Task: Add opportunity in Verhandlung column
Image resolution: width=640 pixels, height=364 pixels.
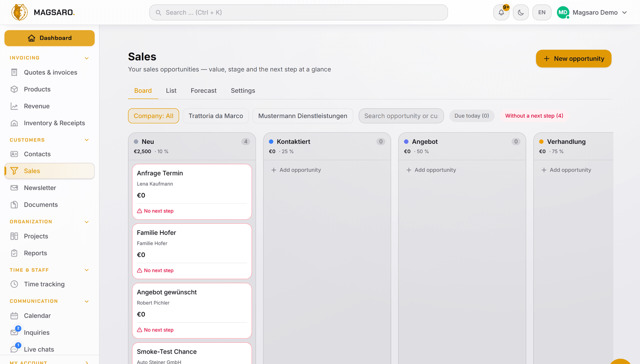Action: [x=566, y=170]
